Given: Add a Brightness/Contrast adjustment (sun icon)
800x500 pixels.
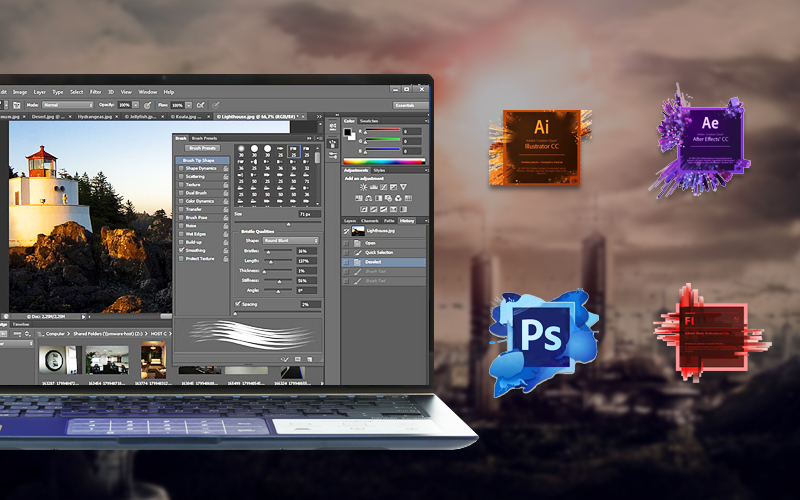Looking at the screenshot, I should point(363,187).
